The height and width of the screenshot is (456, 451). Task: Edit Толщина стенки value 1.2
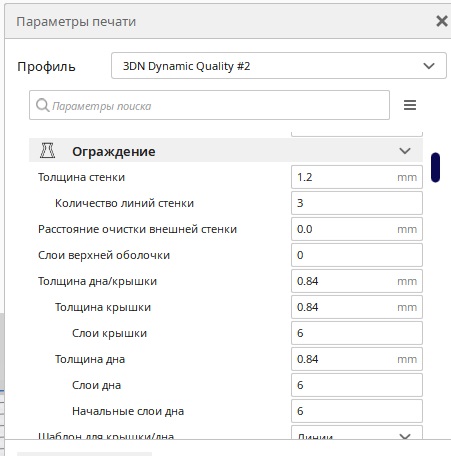point(357,177)
